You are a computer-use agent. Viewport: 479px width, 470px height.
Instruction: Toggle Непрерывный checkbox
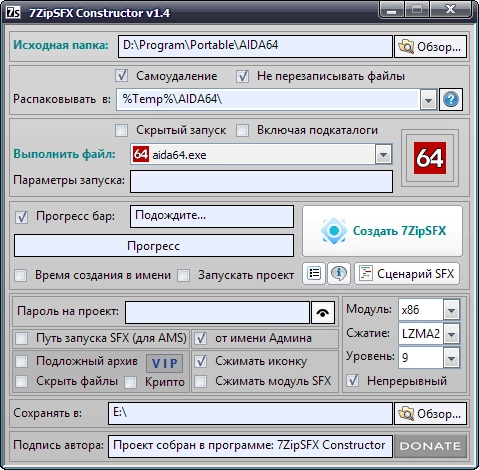353,380
